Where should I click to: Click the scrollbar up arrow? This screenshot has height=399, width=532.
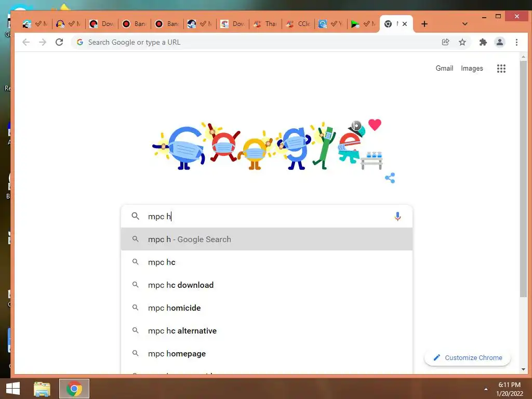[523, 57]
